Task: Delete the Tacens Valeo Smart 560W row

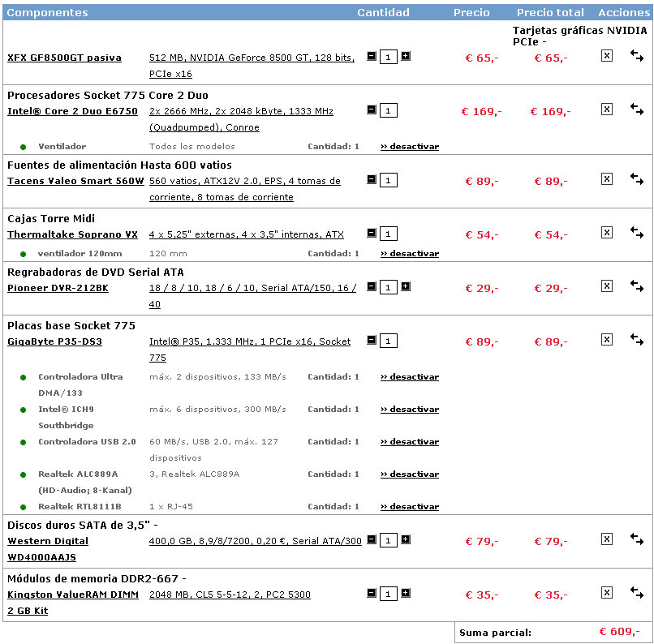Action: point(606,178)
